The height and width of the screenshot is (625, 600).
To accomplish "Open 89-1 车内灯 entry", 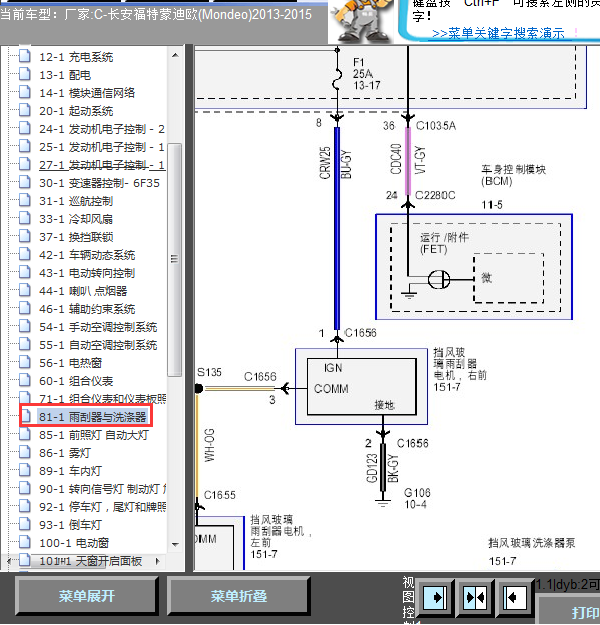I will pos(70,471).
